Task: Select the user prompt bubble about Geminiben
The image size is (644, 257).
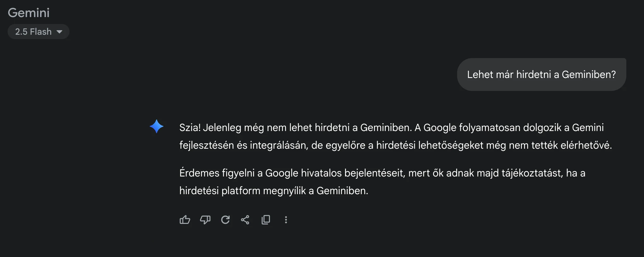Action: 541,75
